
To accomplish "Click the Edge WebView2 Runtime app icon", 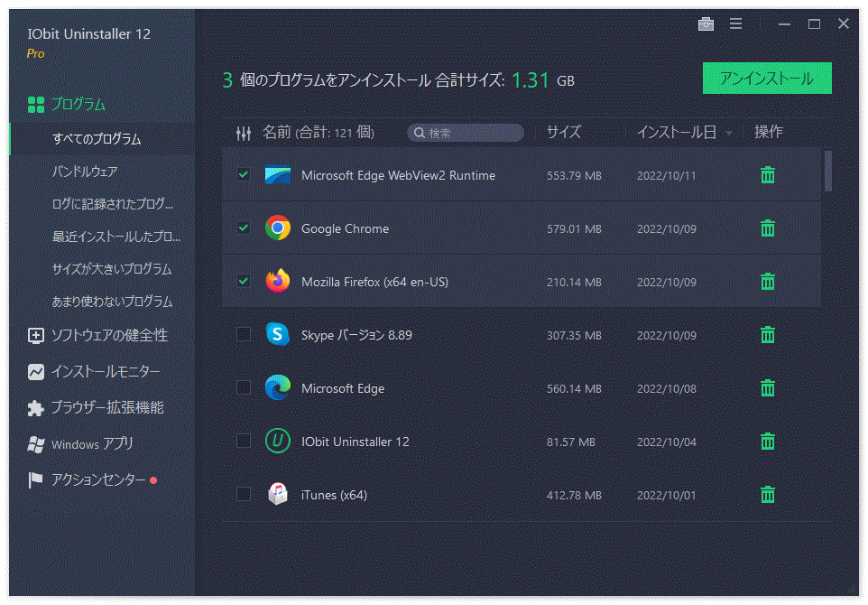I will point(278,175).
